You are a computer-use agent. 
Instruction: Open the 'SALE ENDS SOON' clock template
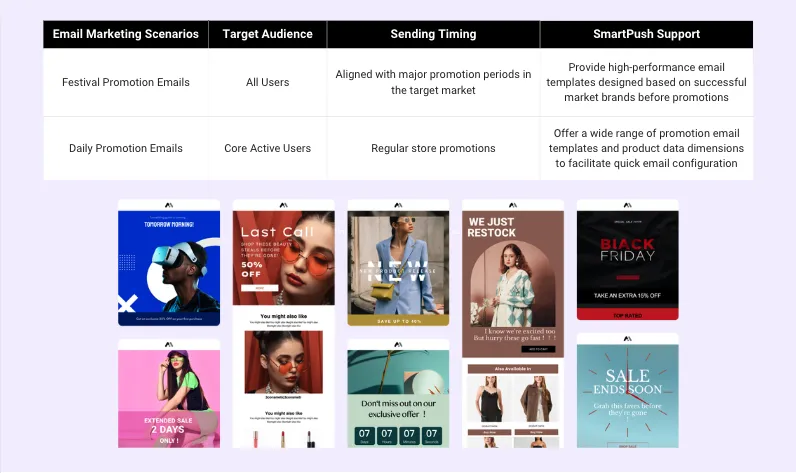pos(627,390)
